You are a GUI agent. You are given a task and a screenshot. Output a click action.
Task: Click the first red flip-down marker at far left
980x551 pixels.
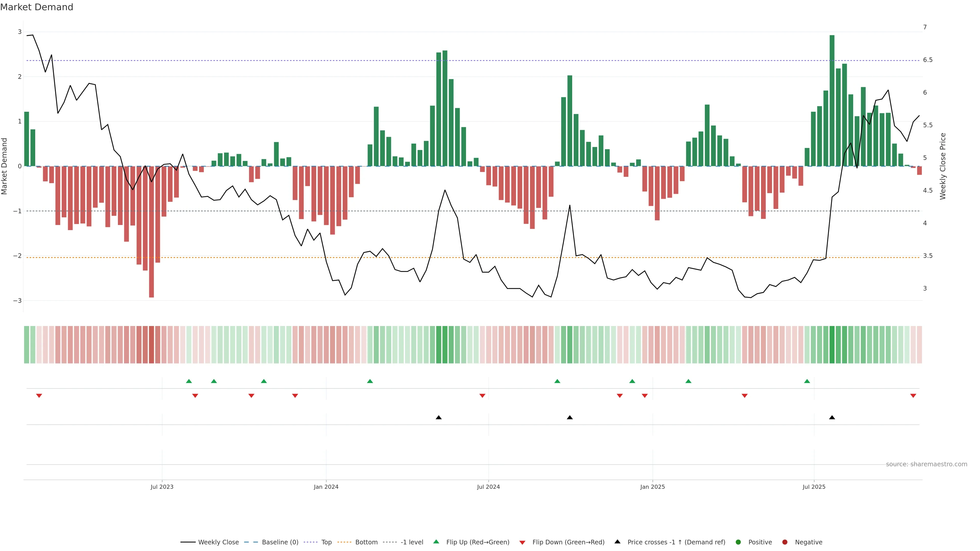39,396
